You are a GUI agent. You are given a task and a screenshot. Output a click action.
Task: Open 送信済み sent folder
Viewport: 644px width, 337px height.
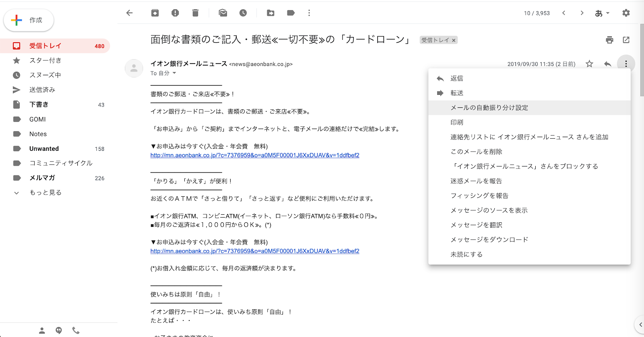[x=55, y=90]
